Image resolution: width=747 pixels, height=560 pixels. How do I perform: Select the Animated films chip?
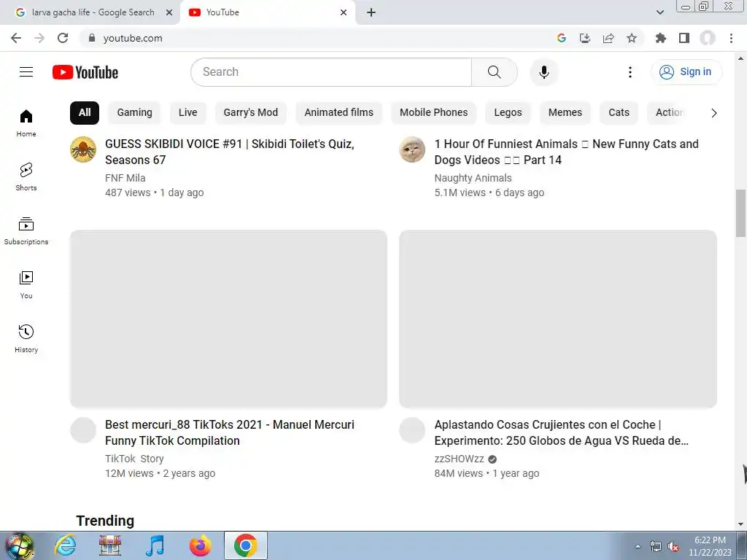338,113
